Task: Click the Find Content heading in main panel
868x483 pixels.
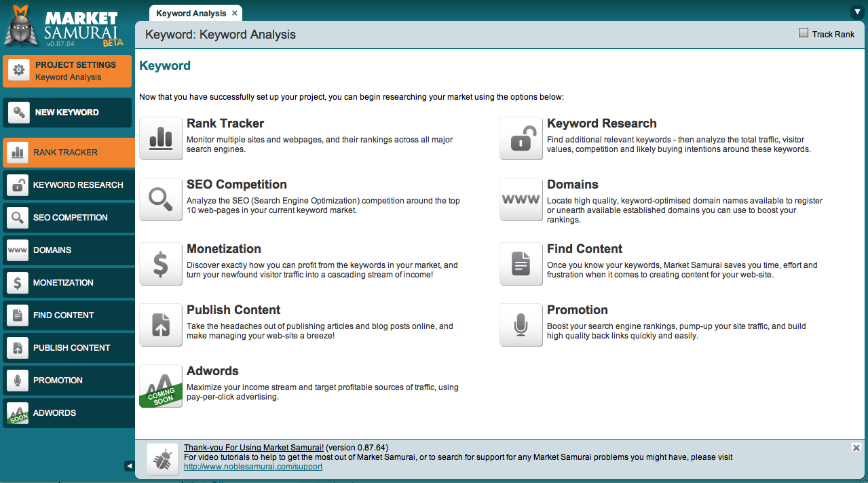Action: click(585, 249)
